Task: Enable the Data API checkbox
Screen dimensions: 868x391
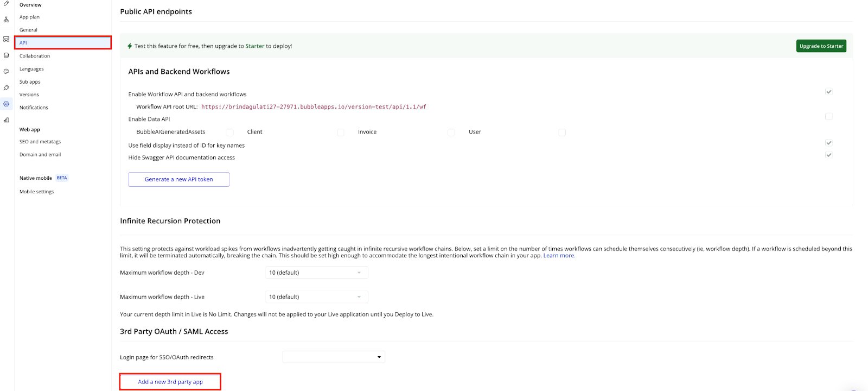Action: pyautogui.click(x=828, y=116)
